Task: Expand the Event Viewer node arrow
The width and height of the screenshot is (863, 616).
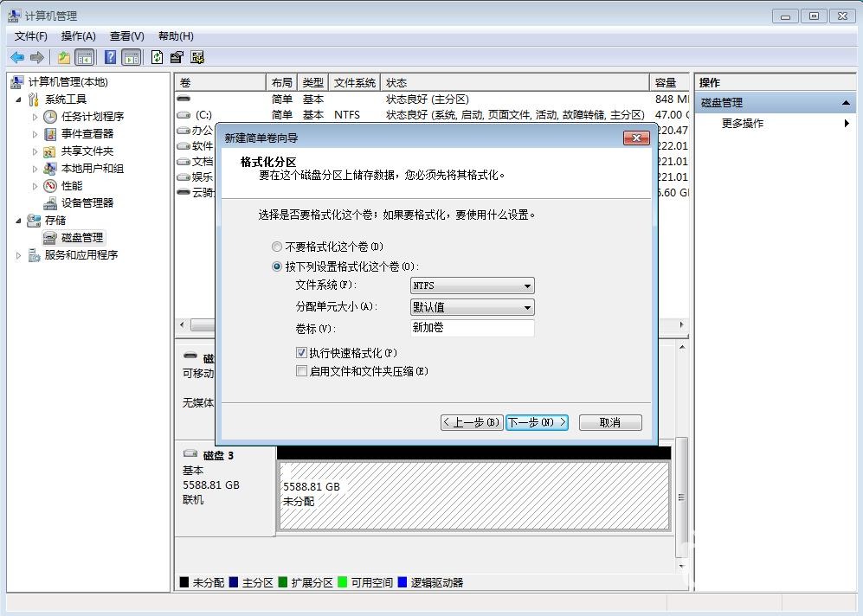Action: [35, 133]
